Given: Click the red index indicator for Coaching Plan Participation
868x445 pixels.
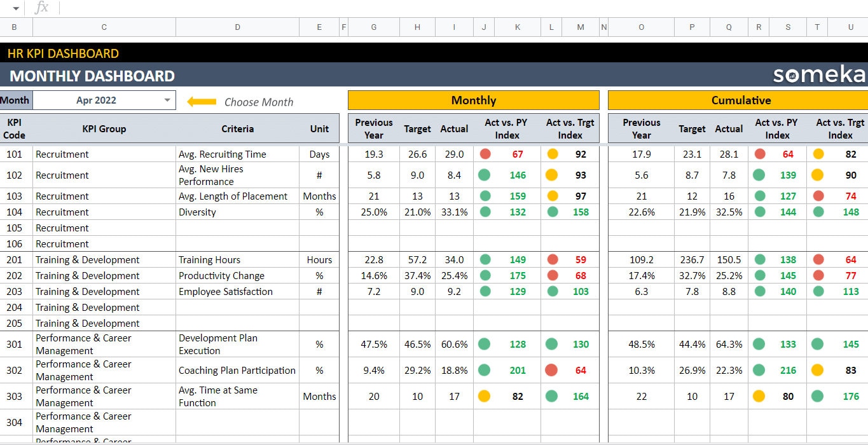Looking at the screenshot, I should (551, 370).
